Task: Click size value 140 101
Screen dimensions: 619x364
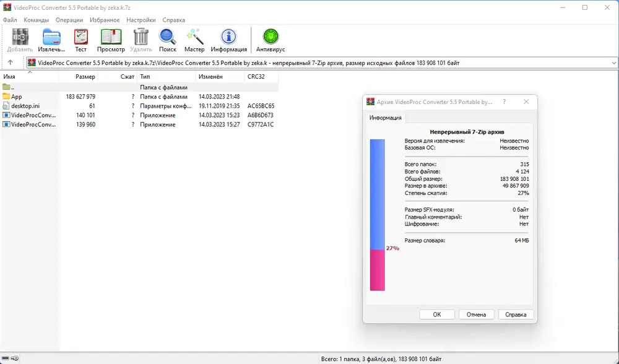Action: [85, 115]
